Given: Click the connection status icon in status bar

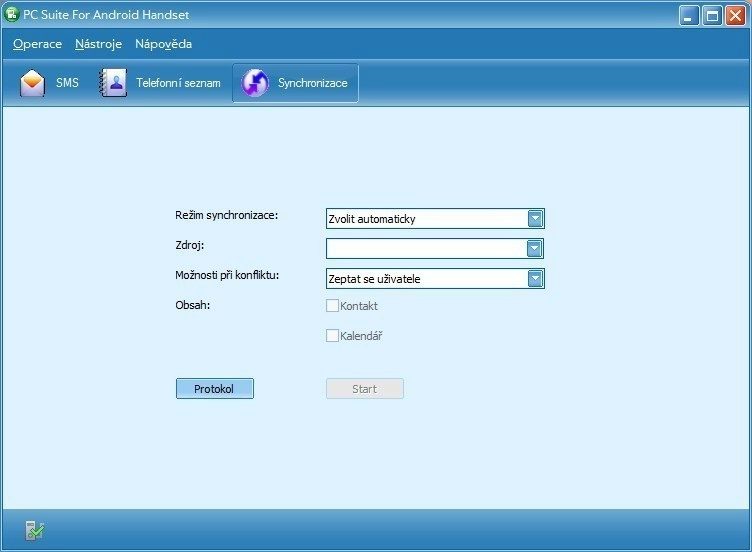Looking at the screenshot, I should click(x=35, y=530).
